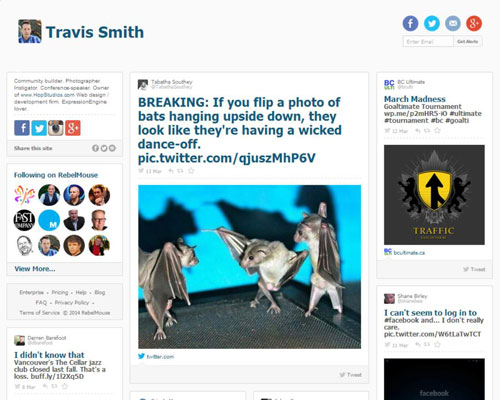
Task: Click the Get Alerts button
Action: point(468,42)
